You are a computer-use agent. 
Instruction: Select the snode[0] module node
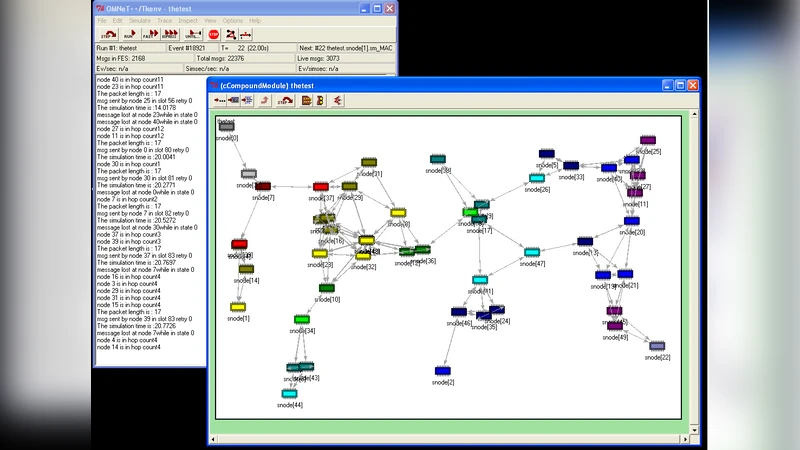point(227,127)
